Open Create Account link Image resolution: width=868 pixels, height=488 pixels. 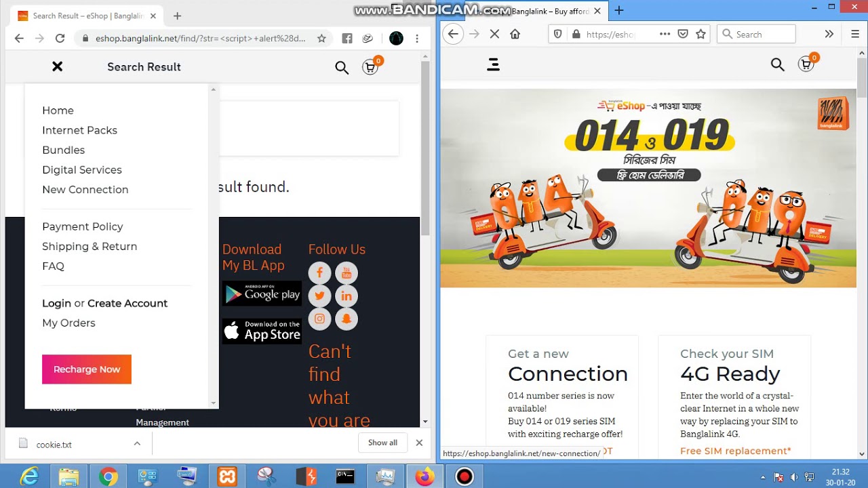click(127, 303)
